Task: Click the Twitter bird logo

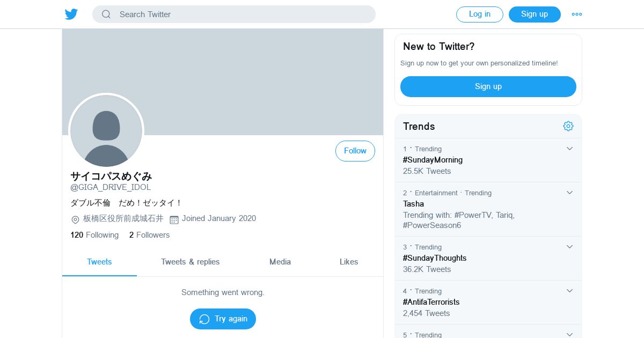Action: click(71, 14)
